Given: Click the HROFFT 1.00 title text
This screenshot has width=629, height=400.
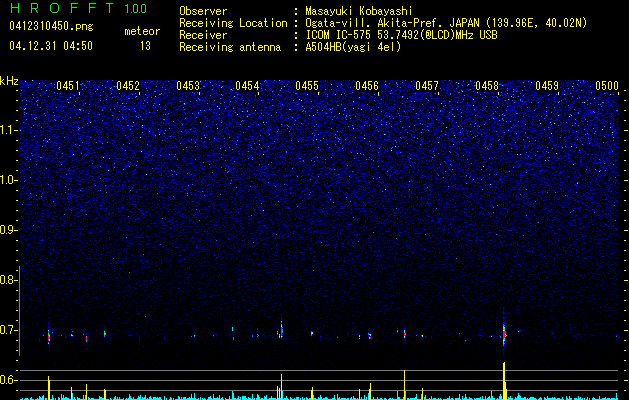Looking at the screenshot, I should [78, 8].
